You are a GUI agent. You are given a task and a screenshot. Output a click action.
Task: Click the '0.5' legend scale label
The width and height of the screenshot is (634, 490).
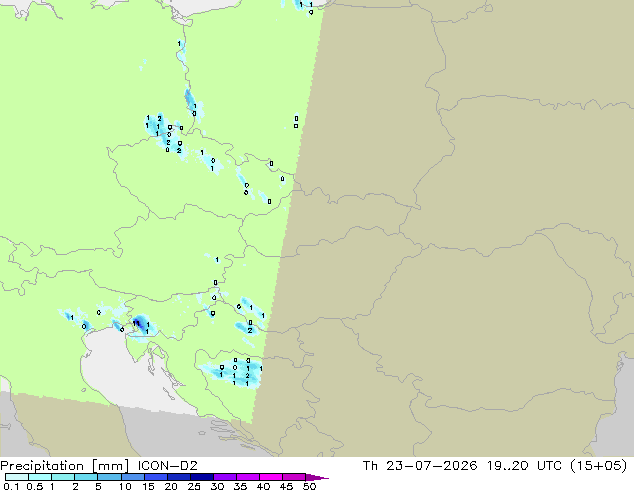[34, 486]
